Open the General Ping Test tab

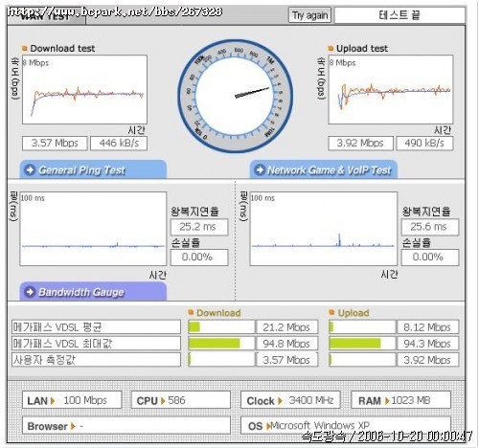coord(93,169)
